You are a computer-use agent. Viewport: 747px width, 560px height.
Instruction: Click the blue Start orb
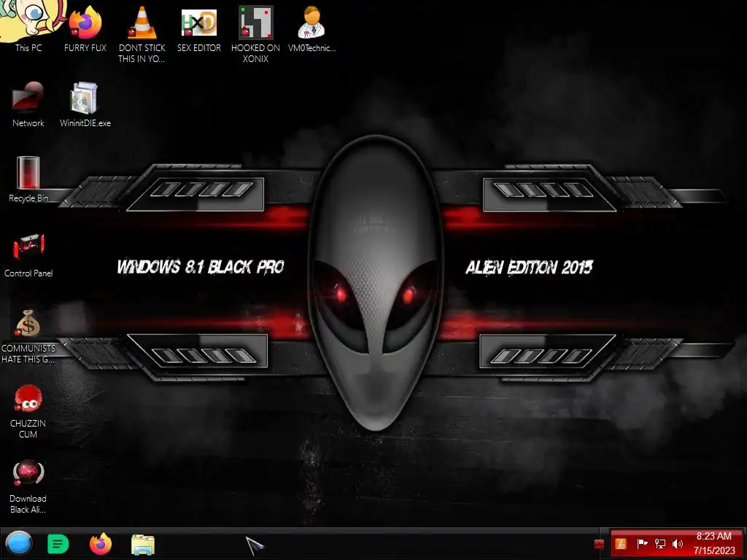tap(18, 543)
